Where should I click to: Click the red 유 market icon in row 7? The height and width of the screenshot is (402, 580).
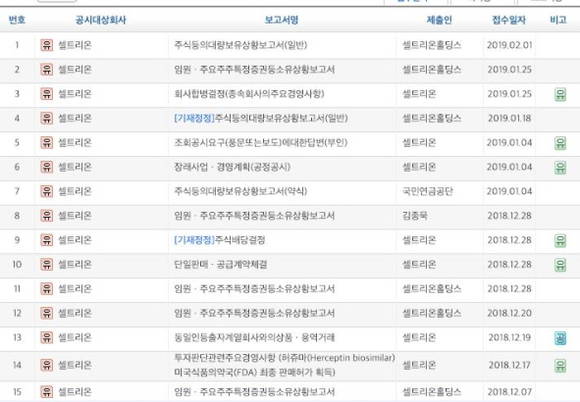[47, 191]
